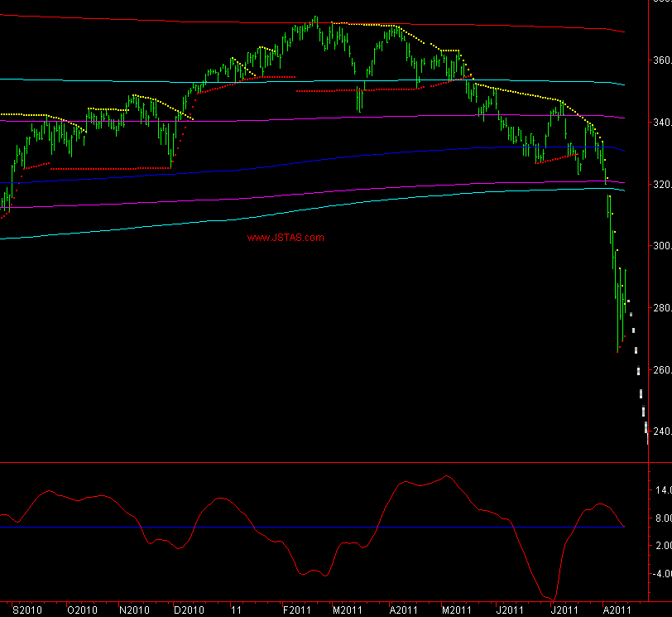Select the O2010 date label on the time axis
The width and height of the screenshot is (672, 617).
[82, 610]
